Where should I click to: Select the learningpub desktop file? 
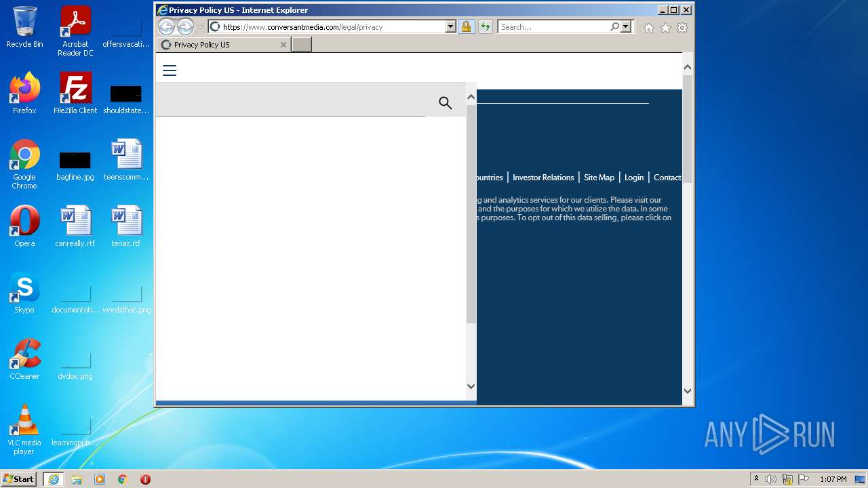[75, 431]
